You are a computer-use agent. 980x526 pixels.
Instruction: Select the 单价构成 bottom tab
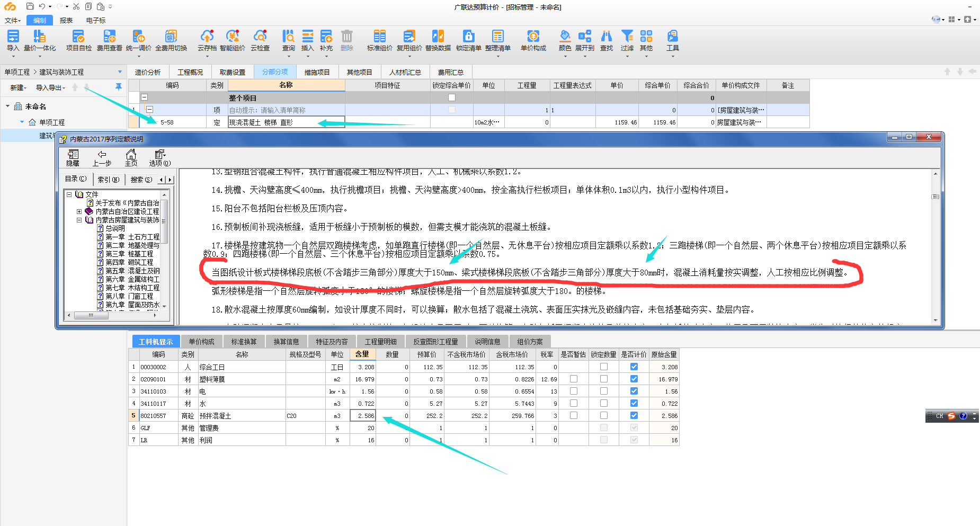click(202, 342)
